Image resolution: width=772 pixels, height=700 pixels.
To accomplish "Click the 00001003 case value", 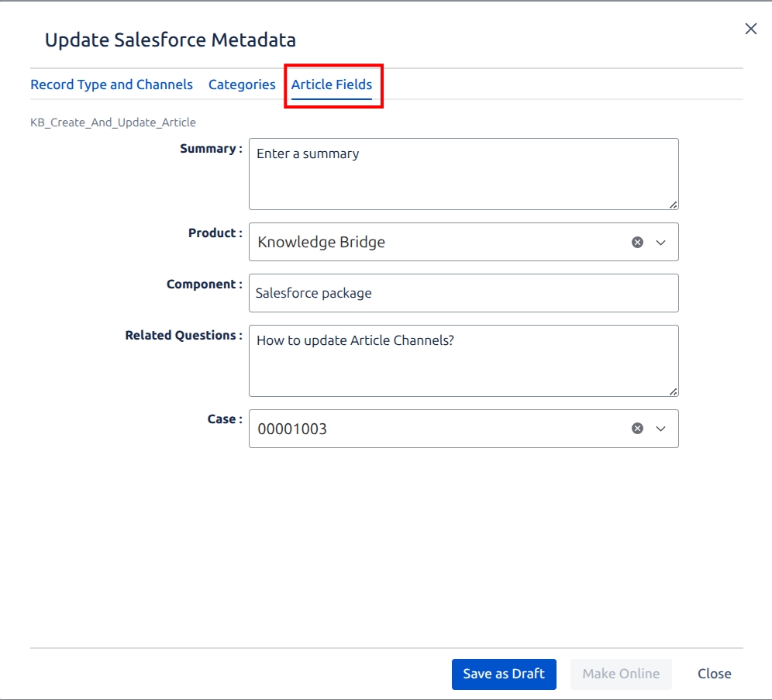I will coord(292,429).
